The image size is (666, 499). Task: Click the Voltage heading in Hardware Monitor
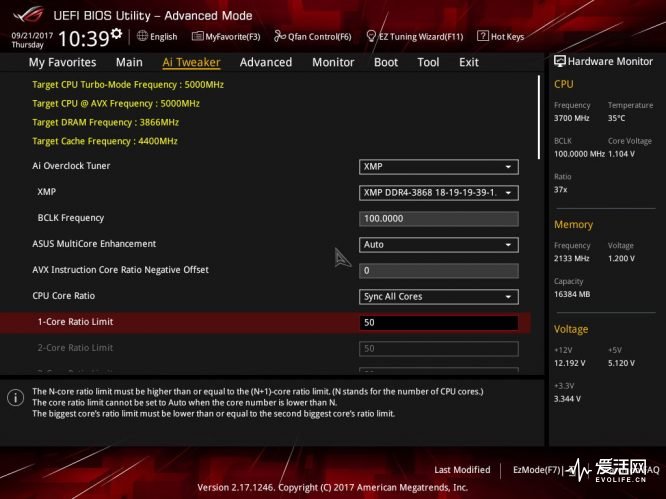571,329
